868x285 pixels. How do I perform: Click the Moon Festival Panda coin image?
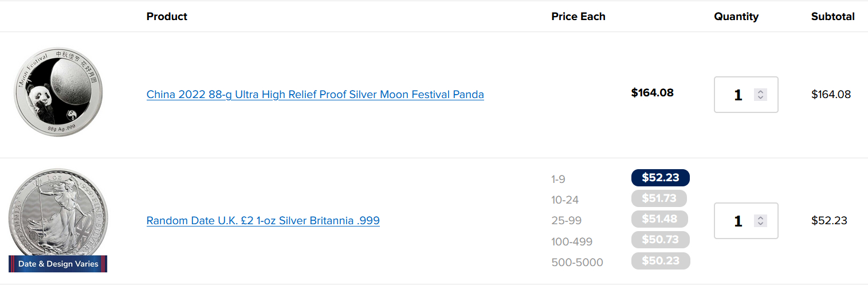click(x=58, y=92)
